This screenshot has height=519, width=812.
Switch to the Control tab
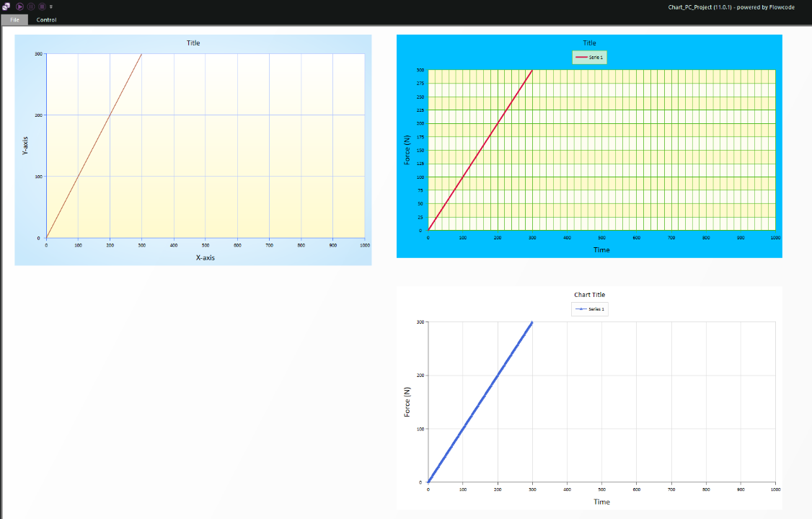[46, 19]
